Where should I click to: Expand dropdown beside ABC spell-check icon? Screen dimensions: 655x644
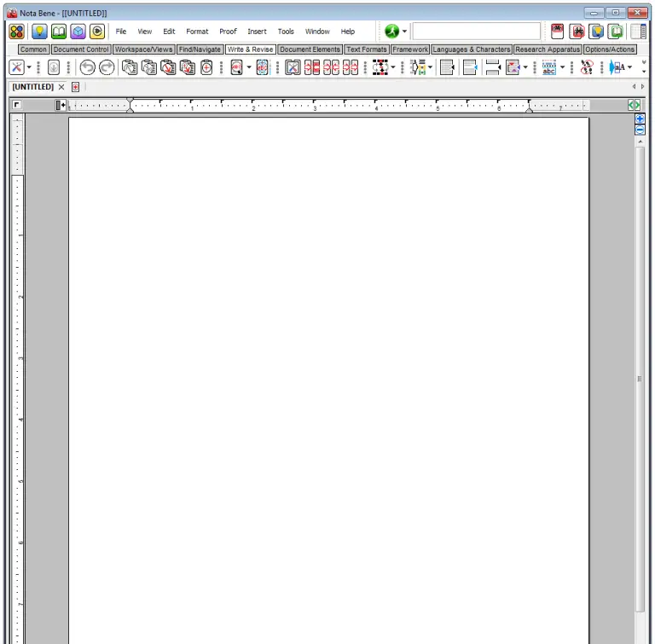coord(249,67)
